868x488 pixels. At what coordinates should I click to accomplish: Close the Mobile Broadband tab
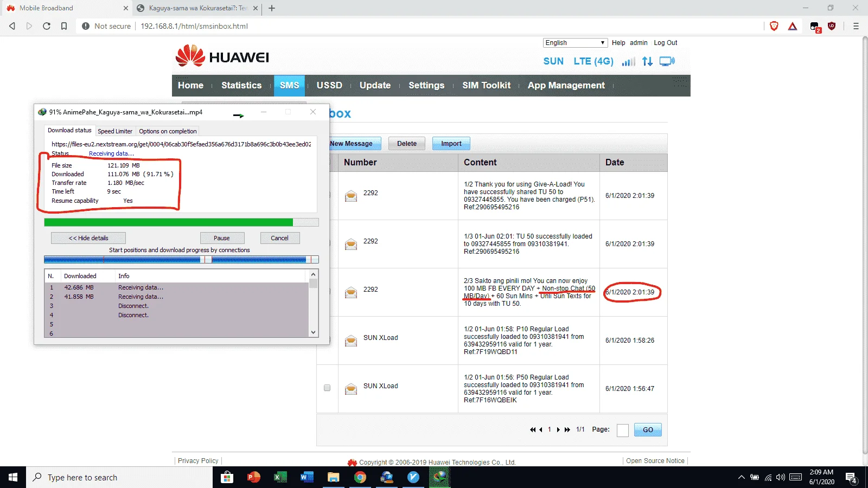(x=126, y=8)
